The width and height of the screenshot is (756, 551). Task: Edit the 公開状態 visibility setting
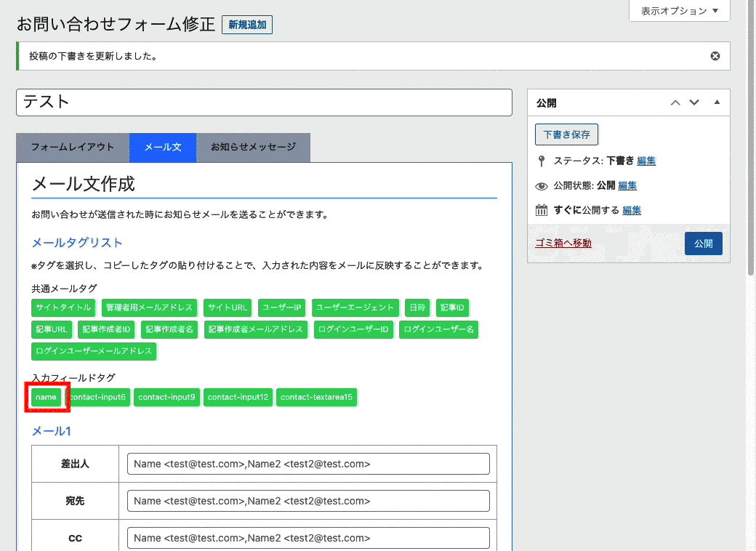coord(627,186)
